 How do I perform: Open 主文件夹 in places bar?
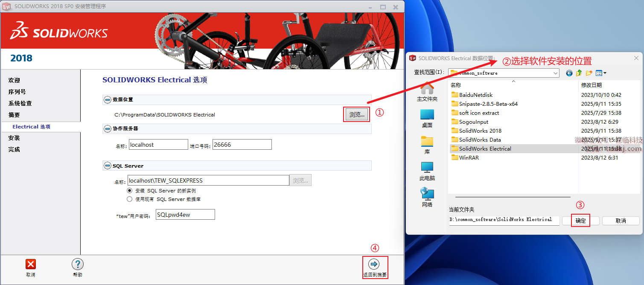pos(427,92)
